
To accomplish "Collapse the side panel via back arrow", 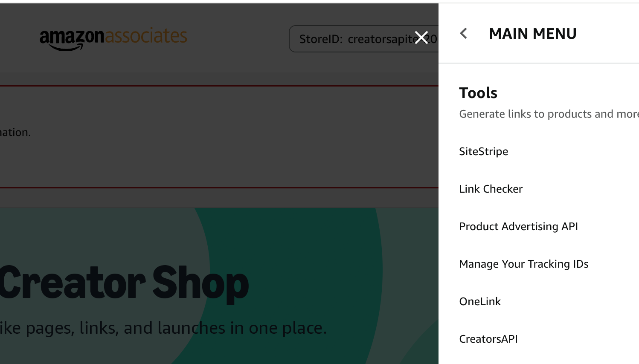I will click(463, 33).
